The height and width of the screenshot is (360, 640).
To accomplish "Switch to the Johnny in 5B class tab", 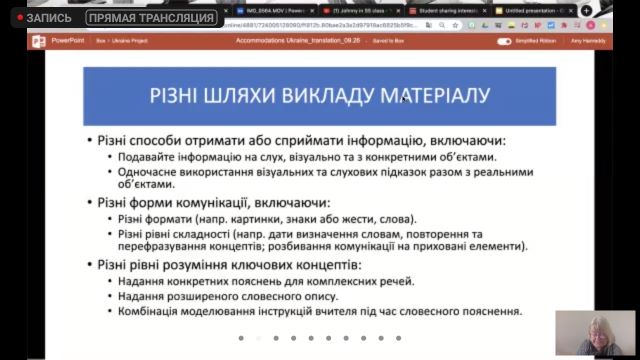I will pos(361,11).
